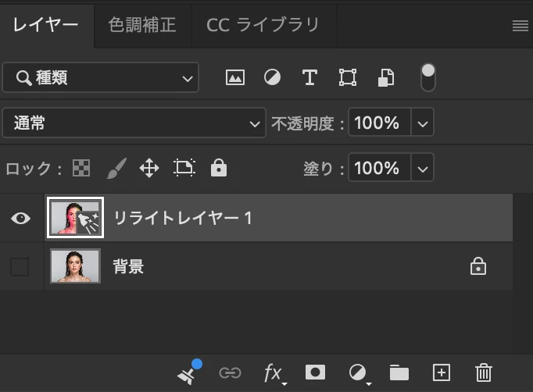Viewport: 533px width, 392px height.
Task: Filter for type layers icon
Action: pyautogui.click(x=309, y=77)
